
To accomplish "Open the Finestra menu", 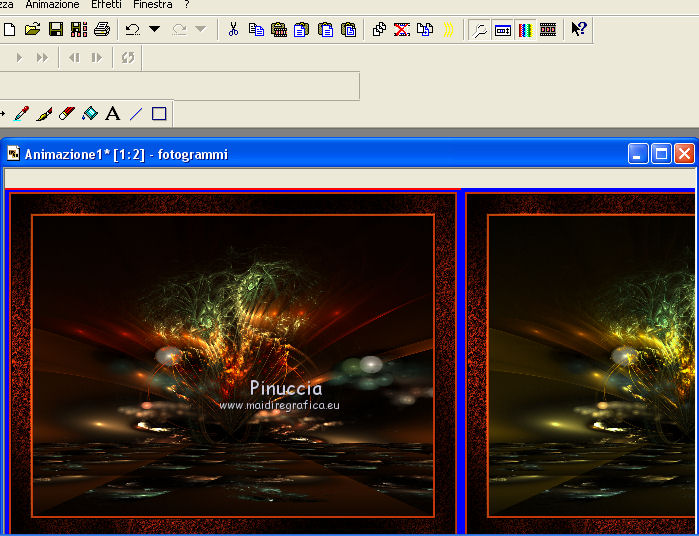I will (x=152, y=5).
